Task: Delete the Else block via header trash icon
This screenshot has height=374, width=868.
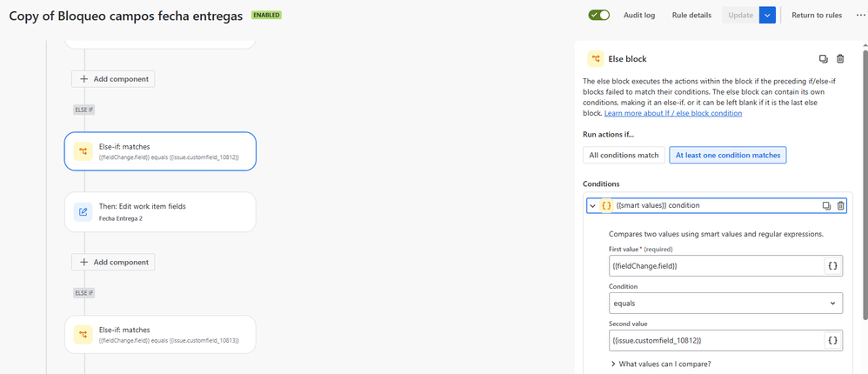Action: pos(840,58)
